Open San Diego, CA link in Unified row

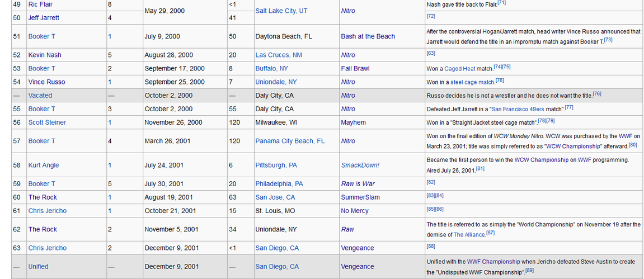click(x=277, y=267)
